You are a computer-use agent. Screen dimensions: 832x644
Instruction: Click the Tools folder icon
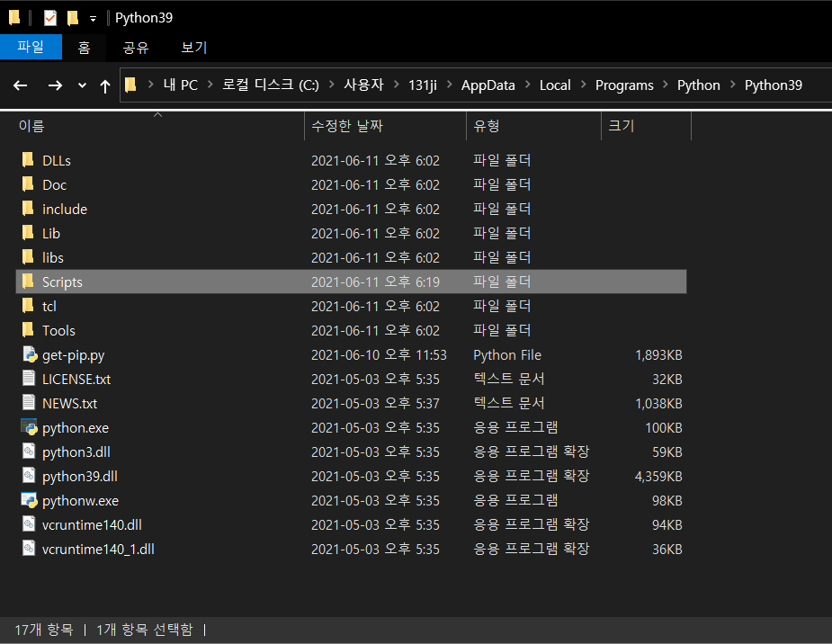click(x=28, y=330)
